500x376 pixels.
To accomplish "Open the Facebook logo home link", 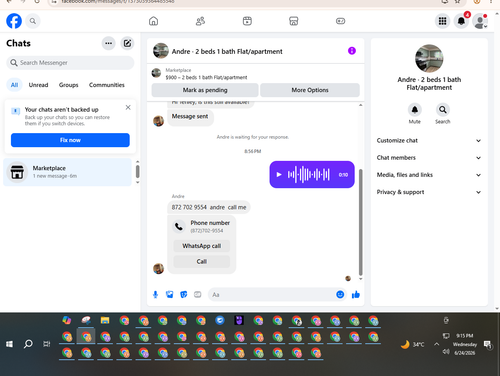I will pos(14,21).
